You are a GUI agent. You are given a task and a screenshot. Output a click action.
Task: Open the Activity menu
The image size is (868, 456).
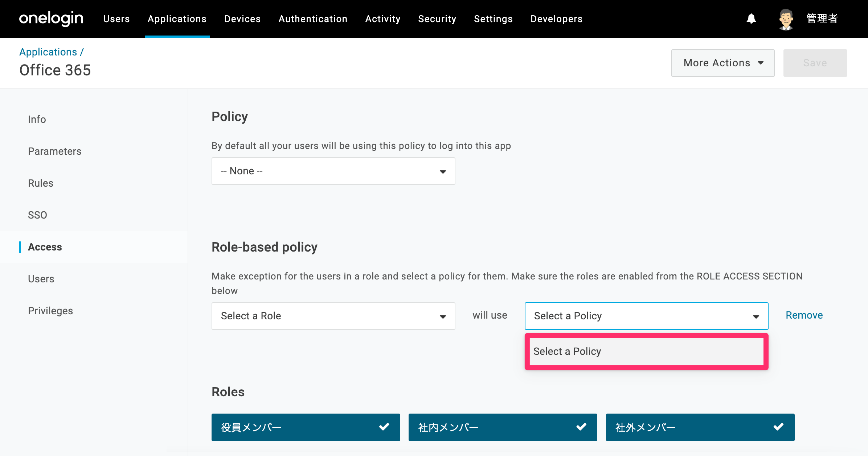[x=383, y=19]
